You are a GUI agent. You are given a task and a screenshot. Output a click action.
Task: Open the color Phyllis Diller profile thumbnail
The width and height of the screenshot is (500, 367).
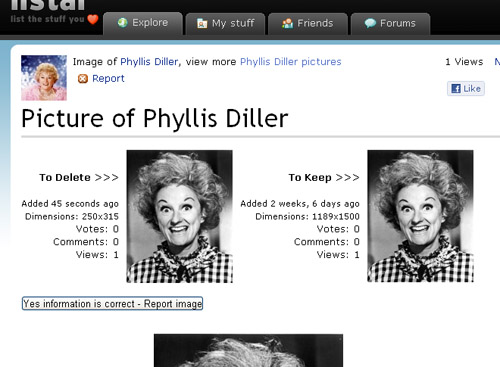click(44, 78)
